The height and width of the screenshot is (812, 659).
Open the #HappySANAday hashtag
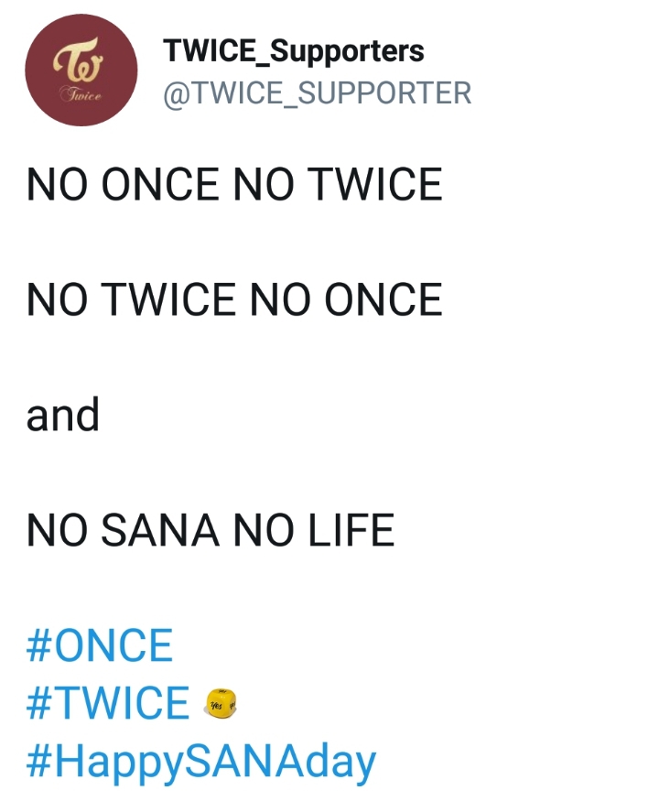[201, 762]
